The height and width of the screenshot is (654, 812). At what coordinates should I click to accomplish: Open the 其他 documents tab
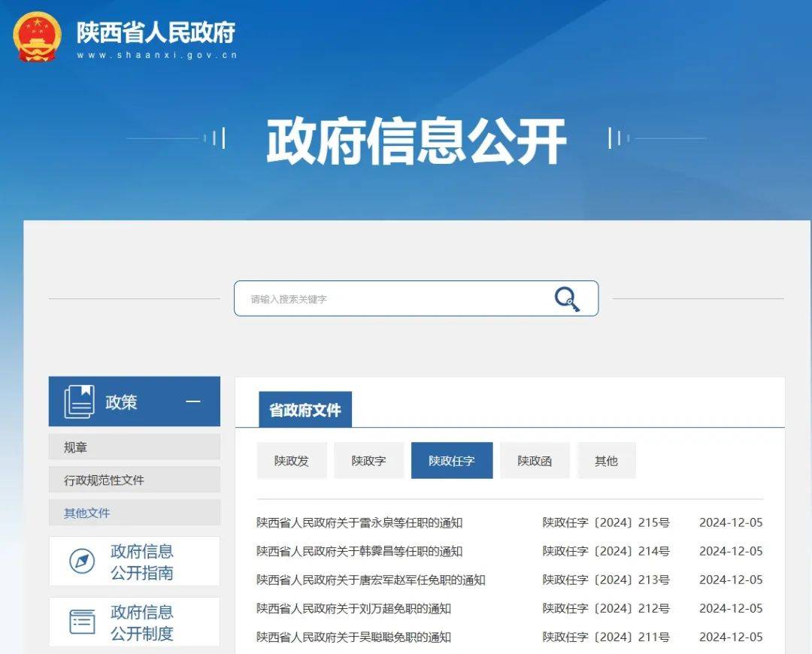[x=606, y=460]
